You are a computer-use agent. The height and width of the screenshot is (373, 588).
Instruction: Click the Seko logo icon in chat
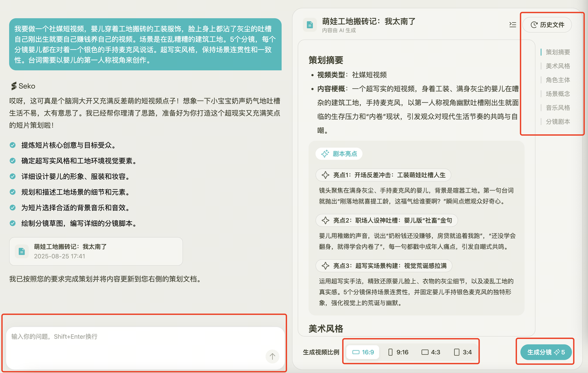click(14, 86)
